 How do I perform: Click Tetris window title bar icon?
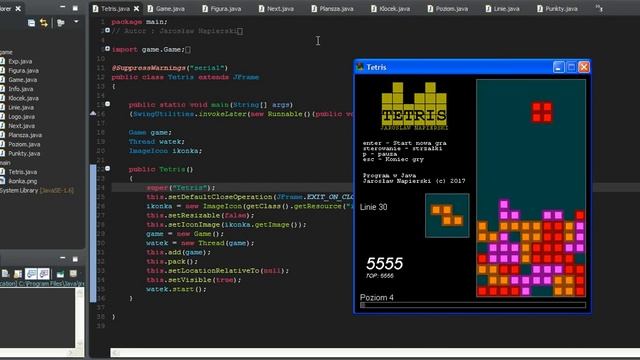(x=360, y=67)
